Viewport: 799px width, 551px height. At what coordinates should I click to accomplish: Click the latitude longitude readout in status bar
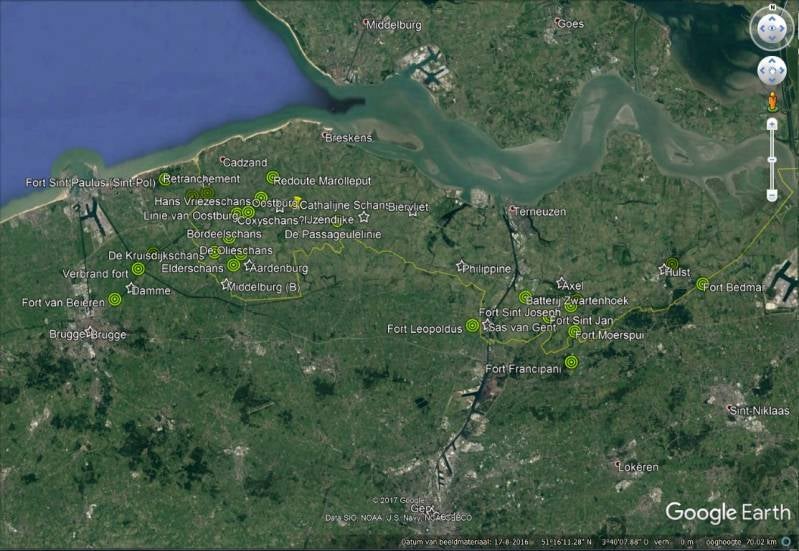594,542
